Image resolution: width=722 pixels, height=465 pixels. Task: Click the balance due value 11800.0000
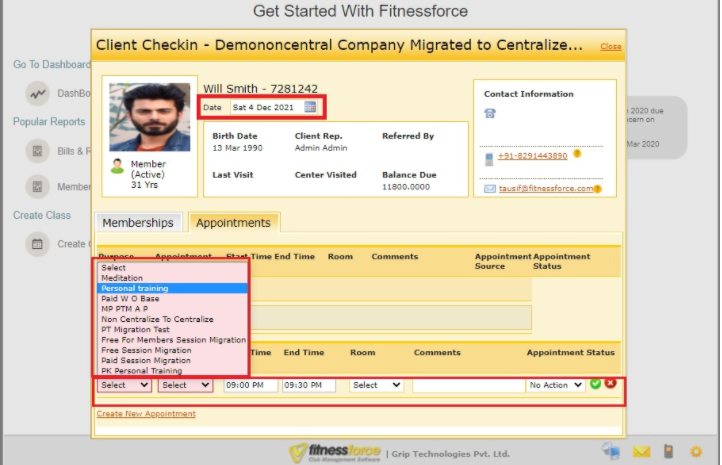point(406,187)
